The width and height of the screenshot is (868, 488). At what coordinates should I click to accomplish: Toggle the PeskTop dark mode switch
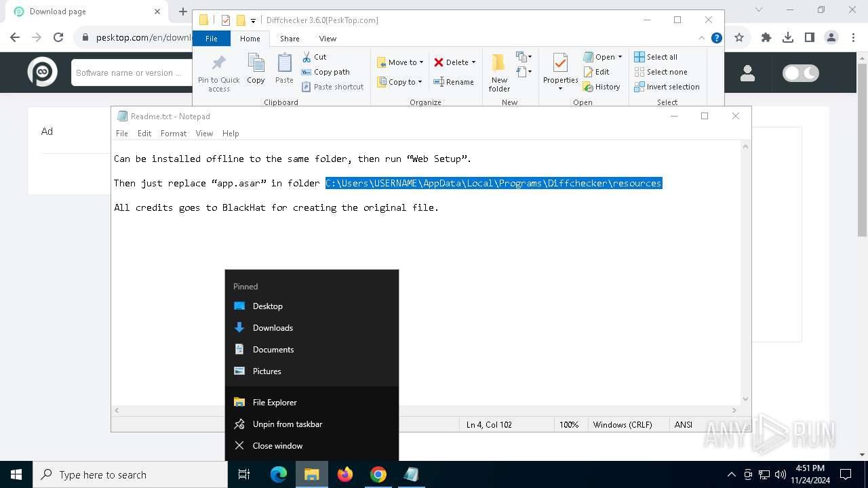coord(800,73)
